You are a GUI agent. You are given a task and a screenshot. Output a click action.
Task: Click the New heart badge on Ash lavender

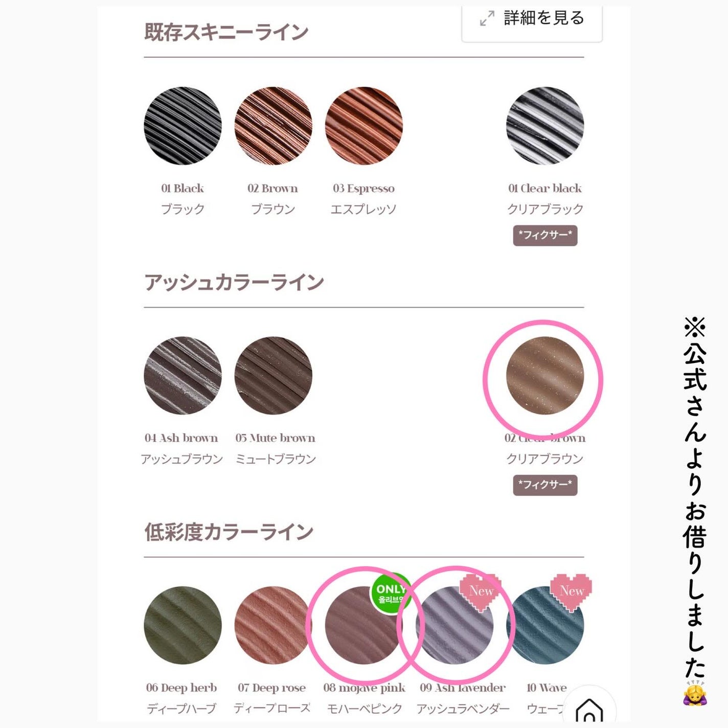coord(481,592)
